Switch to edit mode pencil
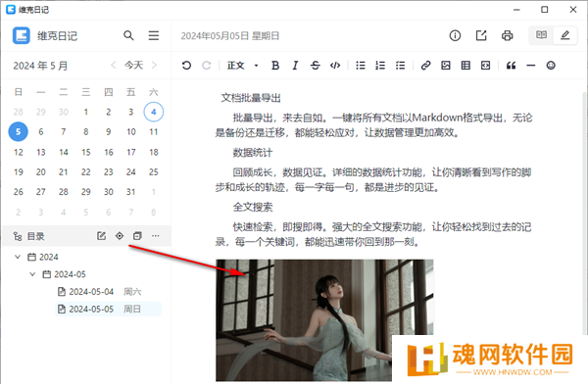Image resolution: width=588 pixels, height=384 pixels. coord(565,35)
